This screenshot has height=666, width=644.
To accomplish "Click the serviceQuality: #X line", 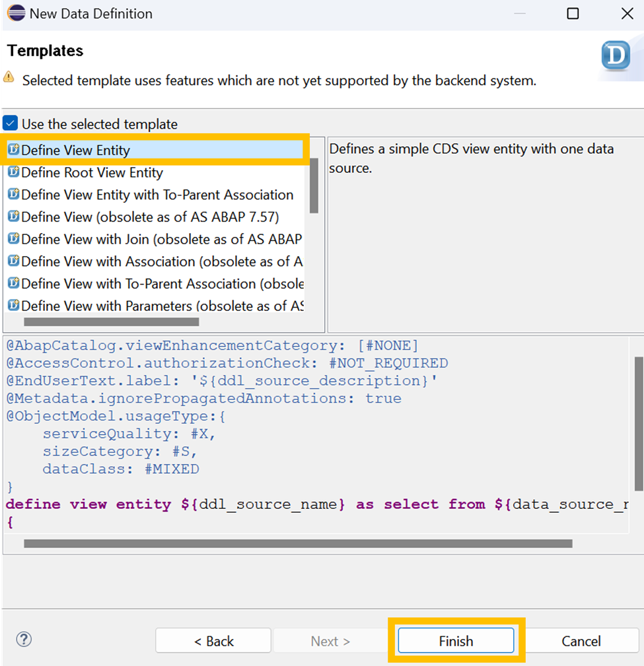I will click(x=129, y=434).
